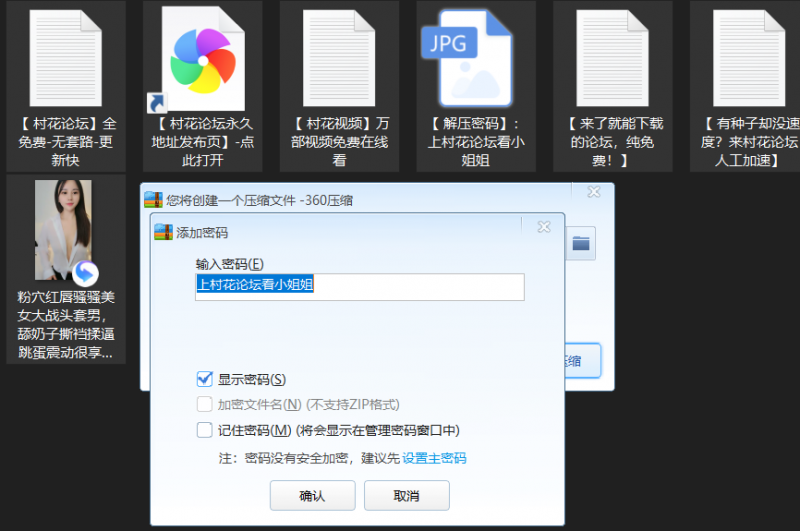The image size is (800, 531).
Task: Select the video shortcut thumbnail on the left
Action: [x=64, y=230]
